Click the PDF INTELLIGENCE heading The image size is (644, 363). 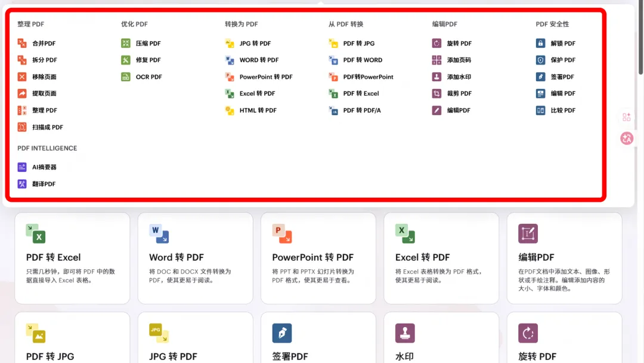(x=47, y=148)
